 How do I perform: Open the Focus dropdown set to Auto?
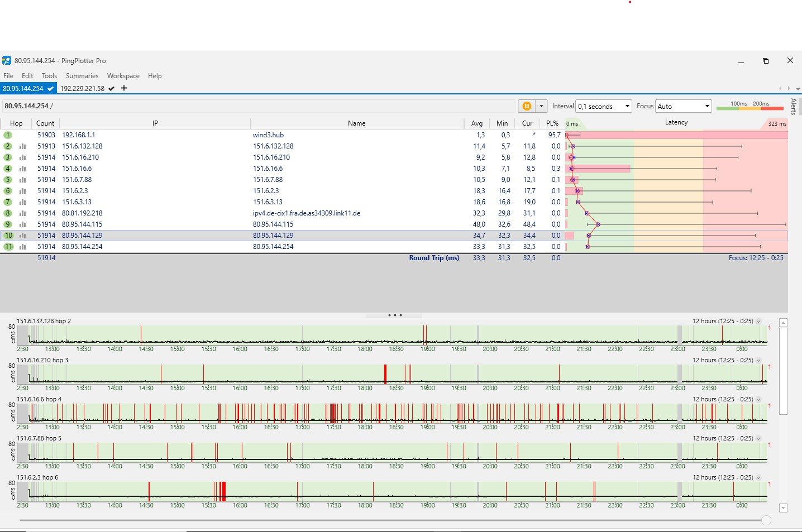click(683, 106)
